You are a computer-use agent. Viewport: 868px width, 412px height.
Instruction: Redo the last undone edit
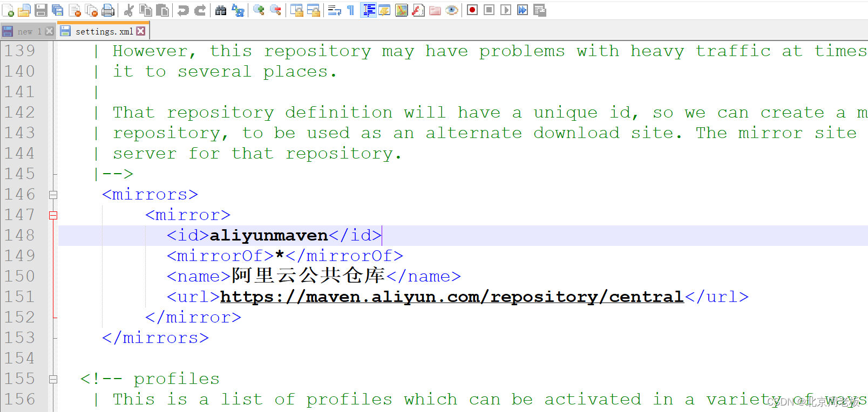coord(200,10)
